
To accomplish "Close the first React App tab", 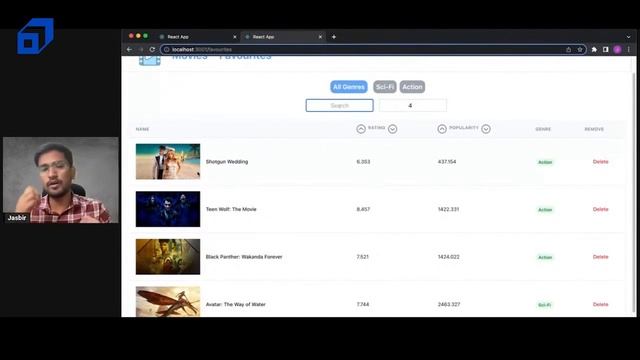I will pos(235,37).
